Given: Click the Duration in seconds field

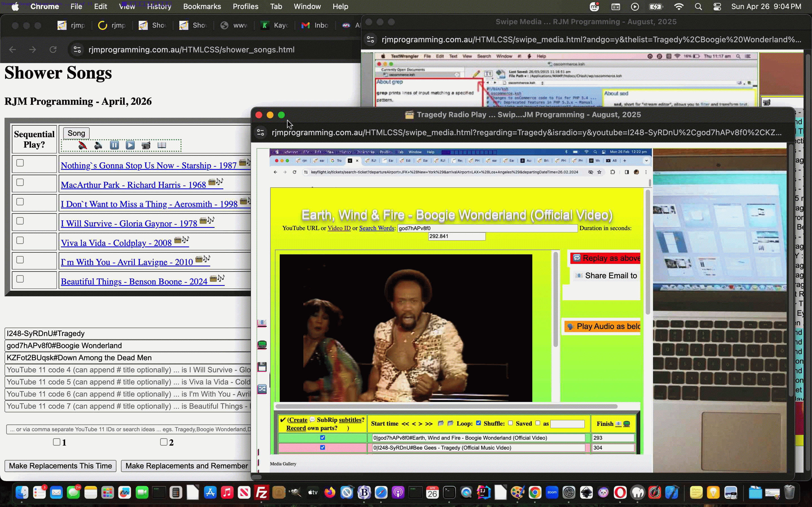Looking at the screenshot, I should point(456,236).
